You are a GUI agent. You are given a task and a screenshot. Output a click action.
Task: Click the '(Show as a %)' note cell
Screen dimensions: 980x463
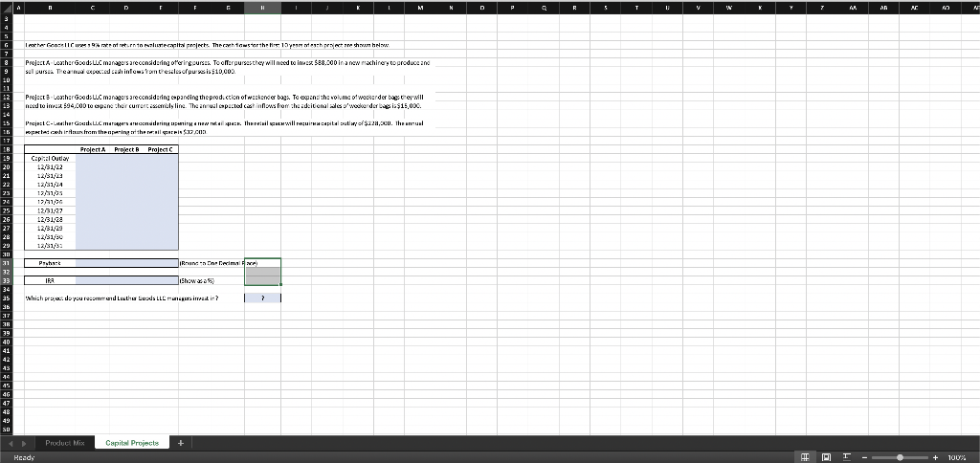197,280
